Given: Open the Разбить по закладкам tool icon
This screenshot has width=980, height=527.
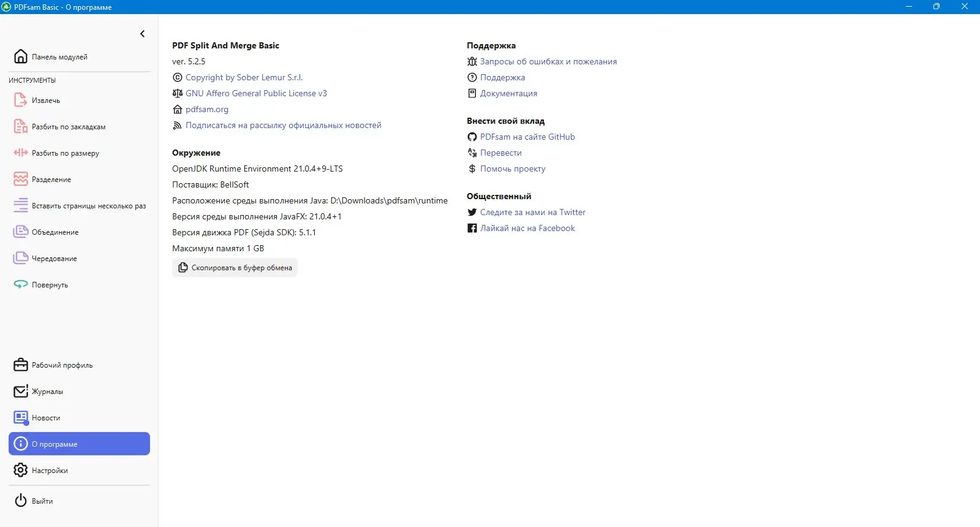Looking at the screenshot, I should click(21, 126).
